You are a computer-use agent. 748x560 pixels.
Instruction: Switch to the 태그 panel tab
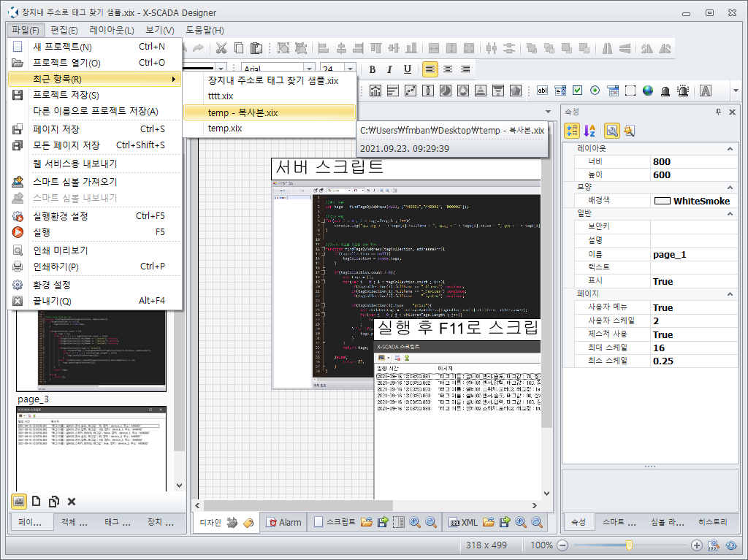point(118,522)
